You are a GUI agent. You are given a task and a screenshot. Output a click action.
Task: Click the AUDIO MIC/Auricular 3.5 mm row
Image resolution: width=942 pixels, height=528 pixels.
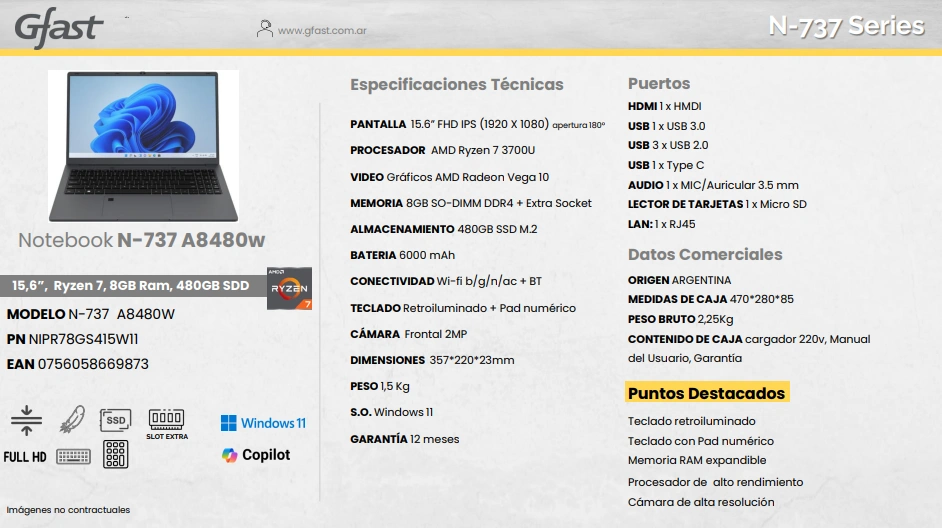[x=713, y=185]
